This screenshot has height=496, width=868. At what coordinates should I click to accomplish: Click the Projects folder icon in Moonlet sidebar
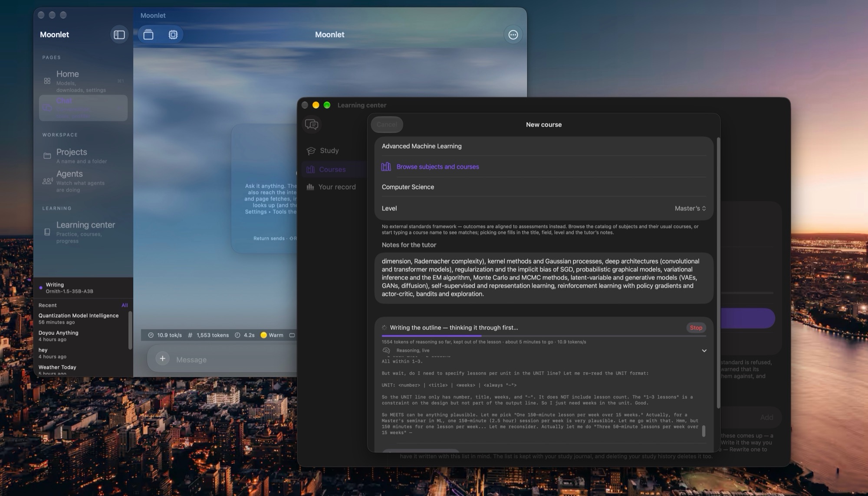[47, 156]
